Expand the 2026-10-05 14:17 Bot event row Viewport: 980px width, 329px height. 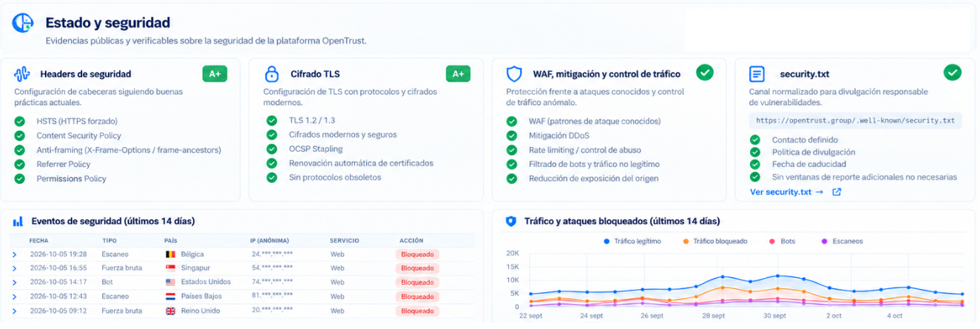pos(14,282)
